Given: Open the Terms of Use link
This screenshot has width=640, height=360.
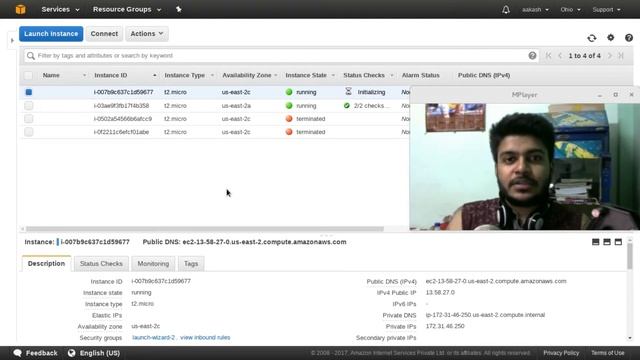Looking at the screenshot, I should 607,353.
